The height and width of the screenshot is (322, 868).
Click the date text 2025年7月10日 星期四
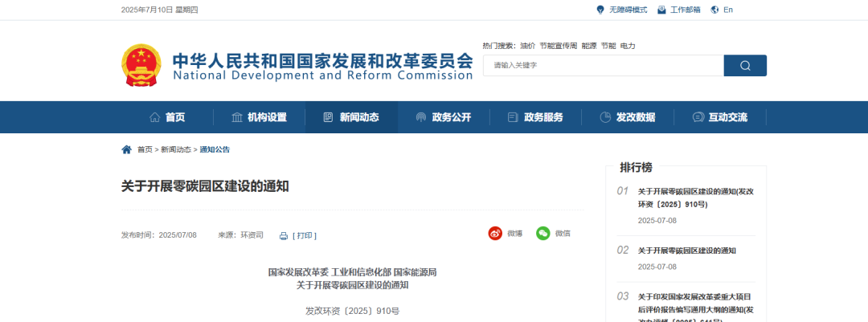(159, 10)
